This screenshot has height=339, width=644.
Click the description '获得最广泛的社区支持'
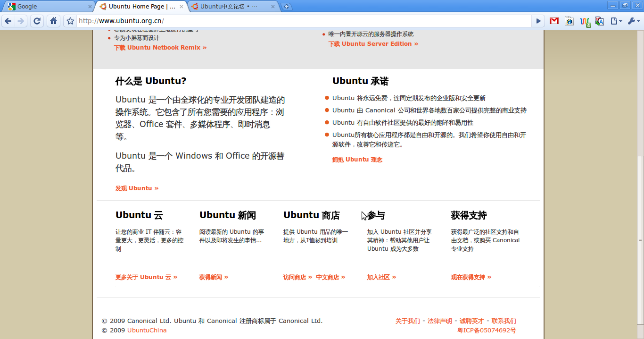[485, 240]
